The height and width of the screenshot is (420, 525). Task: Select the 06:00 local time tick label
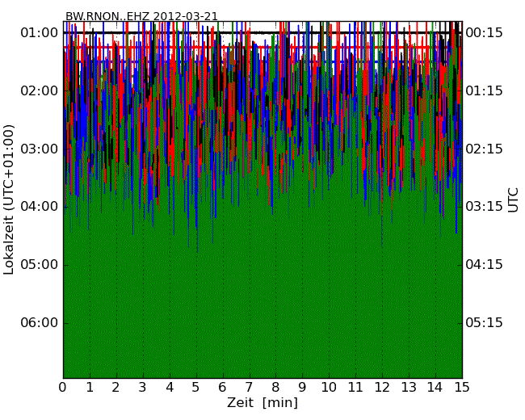click(40, 322)
